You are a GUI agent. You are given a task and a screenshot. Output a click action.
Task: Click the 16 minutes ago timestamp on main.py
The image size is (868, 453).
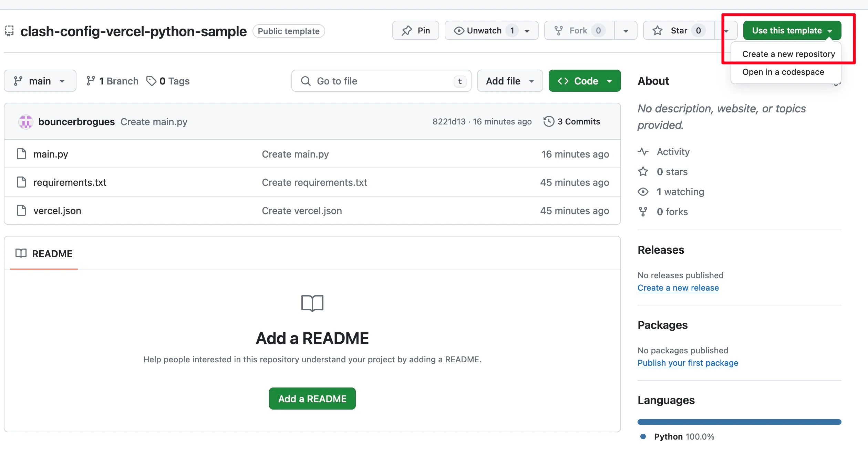(x=575, y=154)
